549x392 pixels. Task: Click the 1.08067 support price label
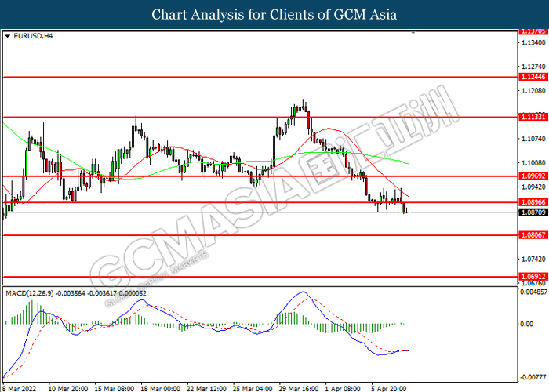click(x=533, y=235)
